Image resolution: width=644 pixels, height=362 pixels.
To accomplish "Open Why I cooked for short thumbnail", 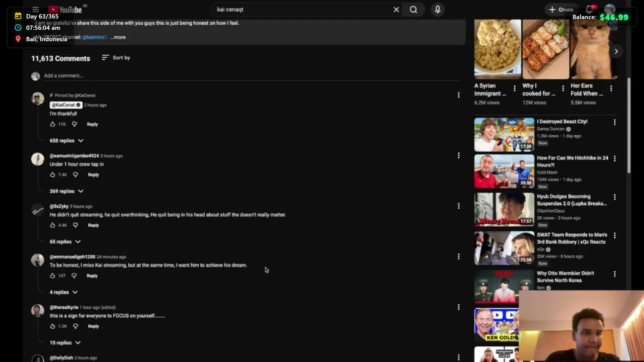I will click(545, 49).
